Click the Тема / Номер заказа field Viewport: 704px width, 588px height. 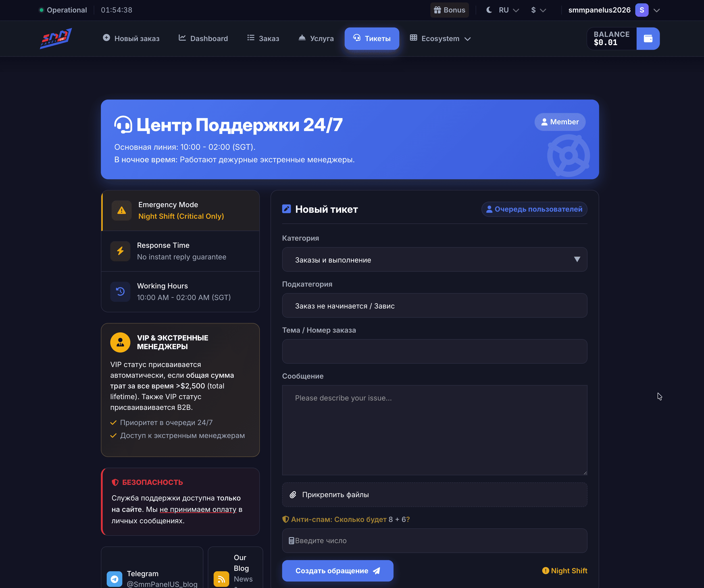pos(434,351)
